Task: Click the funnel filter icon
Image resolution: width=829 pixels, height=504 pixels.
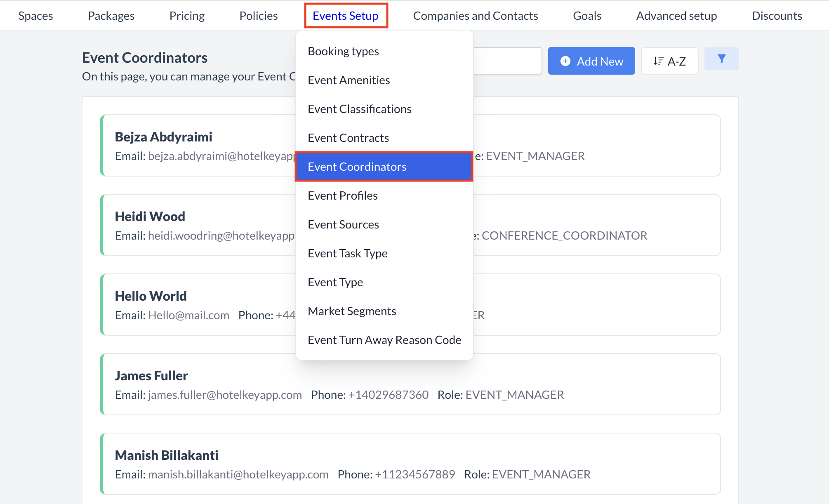Action: (721, 59)
